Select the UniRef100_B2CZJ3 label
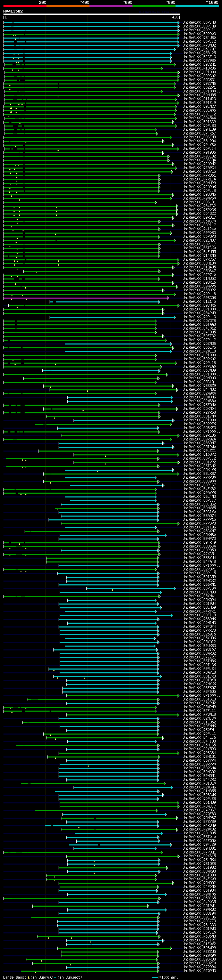Screen dimensions: 222x980 [x=199, y=57]
